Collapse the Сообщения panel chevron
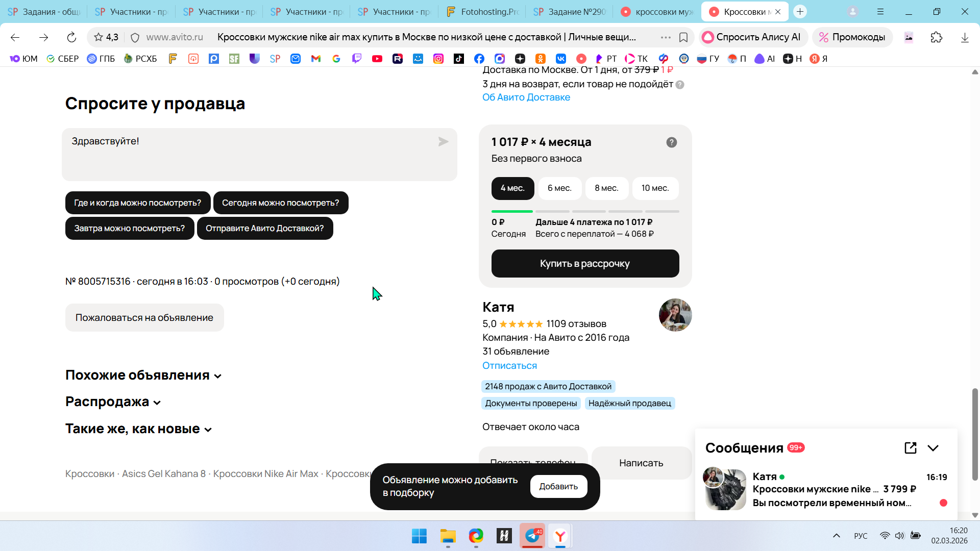The width and height of the screenshot is (980, 551). 933,448
